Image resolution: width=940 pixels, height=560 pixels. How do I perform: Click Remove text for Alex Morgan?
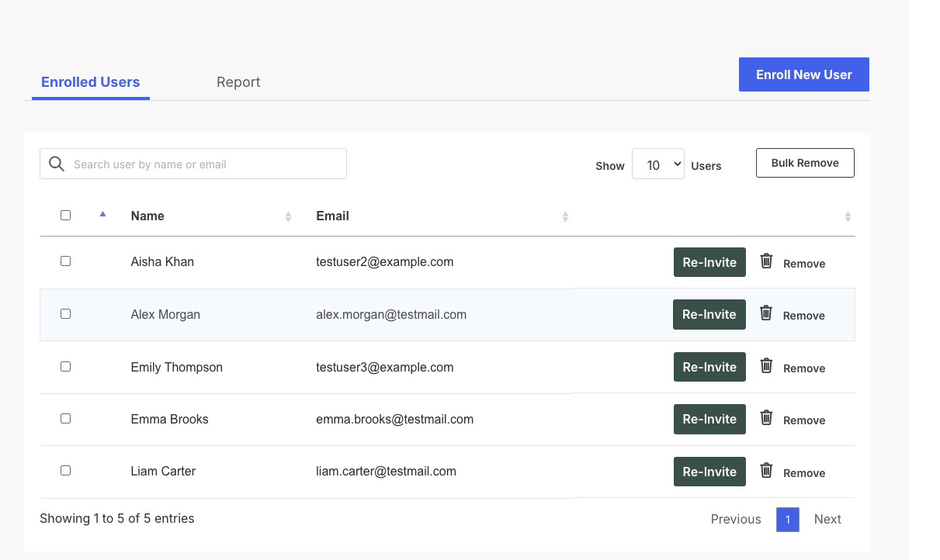pyautogui.click(x=804, y=316)
